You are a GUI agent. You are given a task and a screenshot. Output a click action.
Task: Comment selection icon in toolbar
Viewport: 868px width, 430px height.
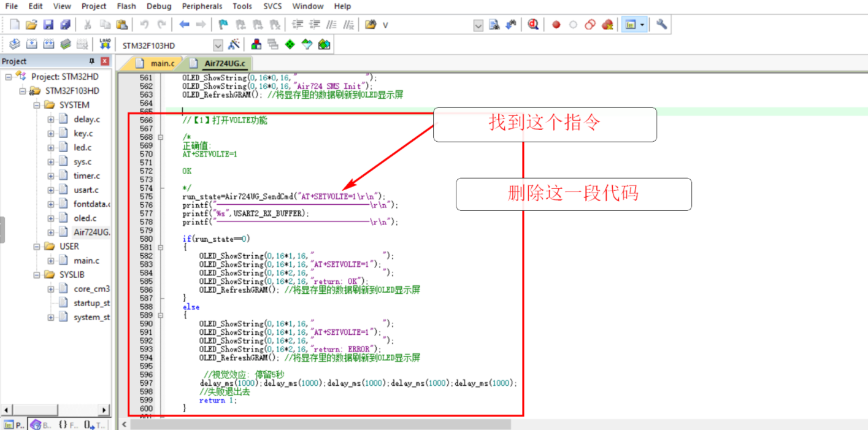coord(331,25)
